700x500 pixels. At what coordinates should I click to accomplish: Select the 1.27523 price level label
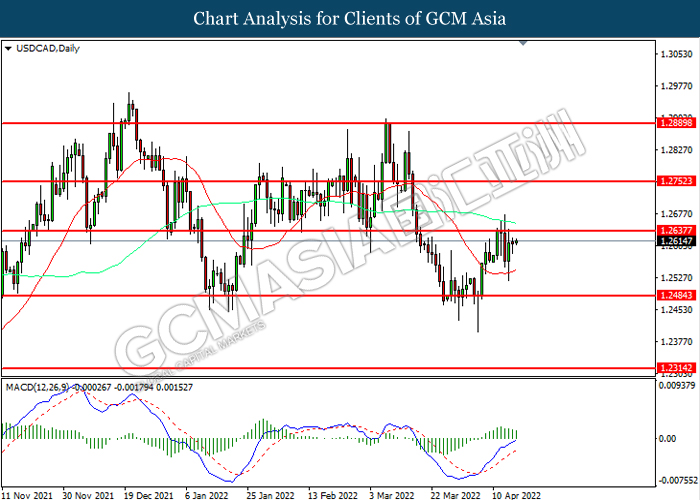coord(676,181)
